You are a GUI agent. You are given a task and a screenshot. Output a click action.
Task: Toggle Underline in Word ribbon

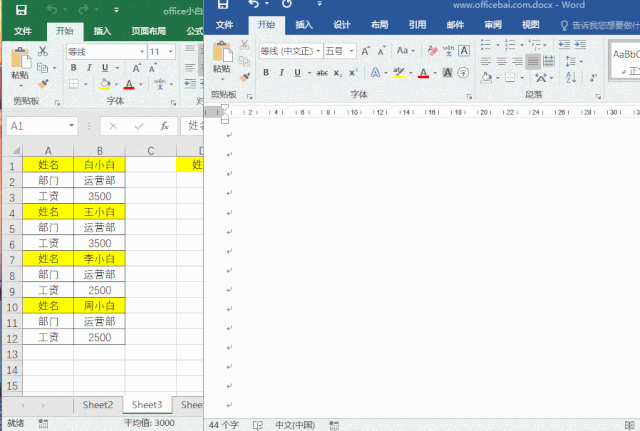(298, 73)
